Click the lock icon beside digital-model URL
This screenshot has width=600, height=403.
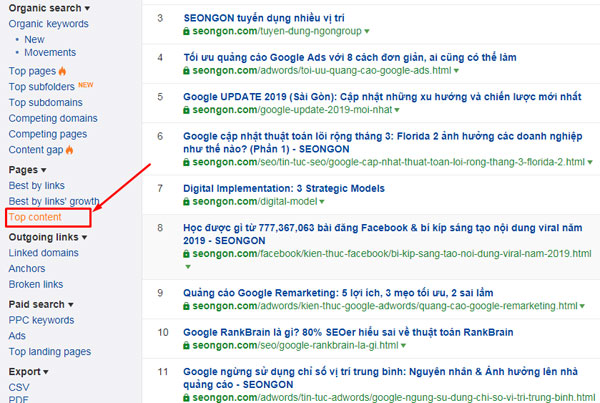[186, 202]
